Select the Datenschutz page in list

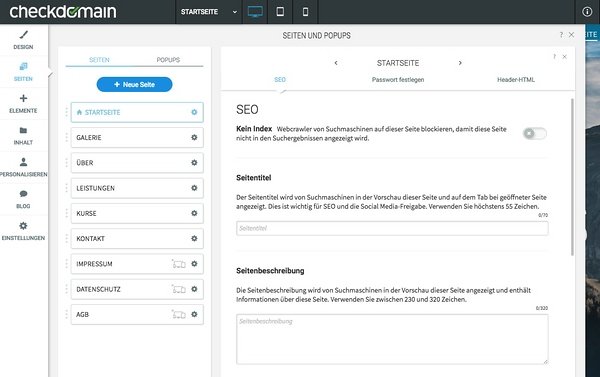137,289
